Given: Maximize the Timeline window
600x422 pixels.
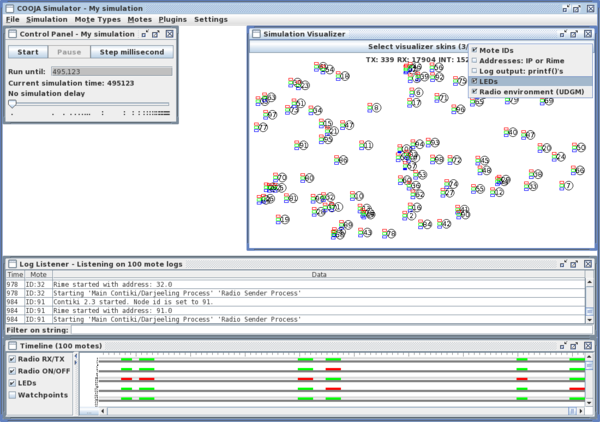Looking at the screenshot, I should coord(574,346).
